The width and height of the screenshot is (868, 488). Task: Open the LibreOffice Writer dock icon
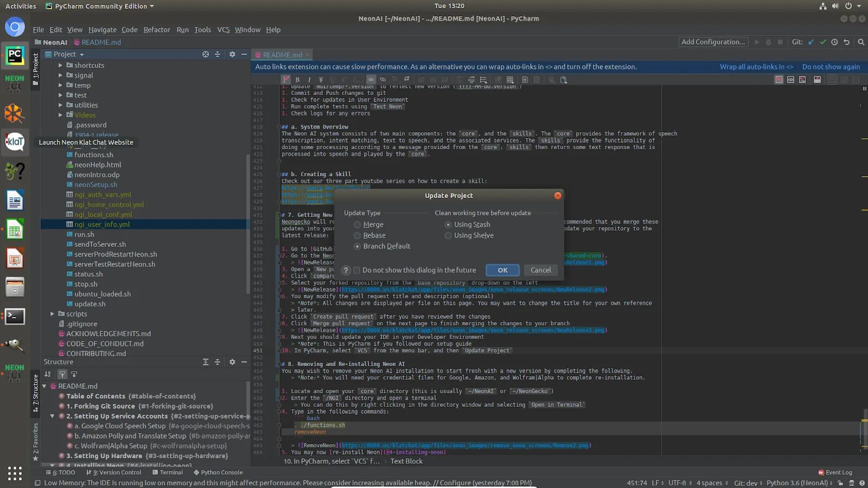pyautogui.click(x=15, y=201)
